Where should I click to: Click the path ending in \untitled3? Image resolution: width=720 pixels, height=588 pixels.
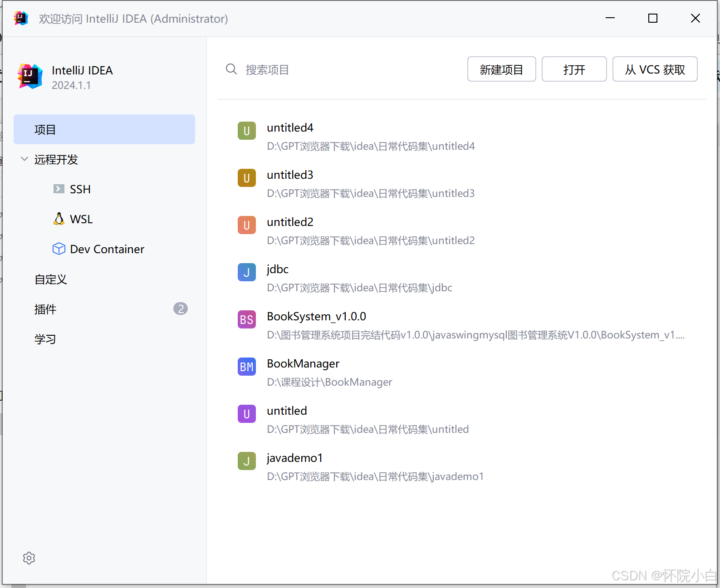pos(371,193)
